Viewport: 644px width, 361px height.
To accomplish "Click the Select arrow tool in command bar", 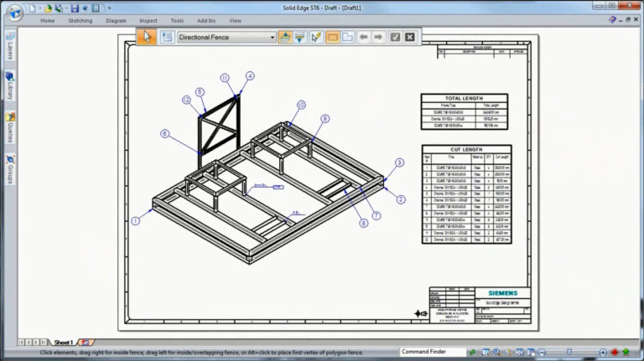I will point(147,37).
